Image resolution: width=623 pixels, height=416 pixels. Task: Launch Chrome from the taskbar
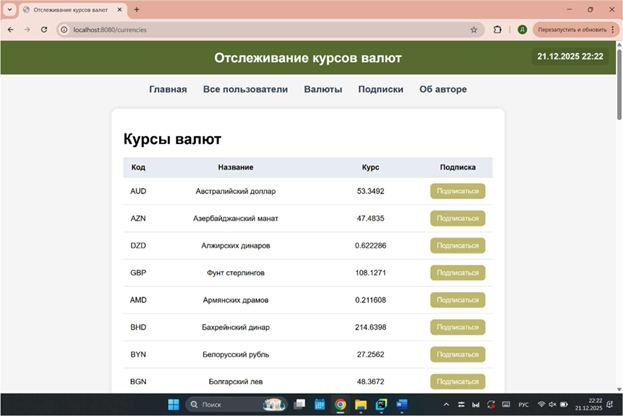click(341, 404)
